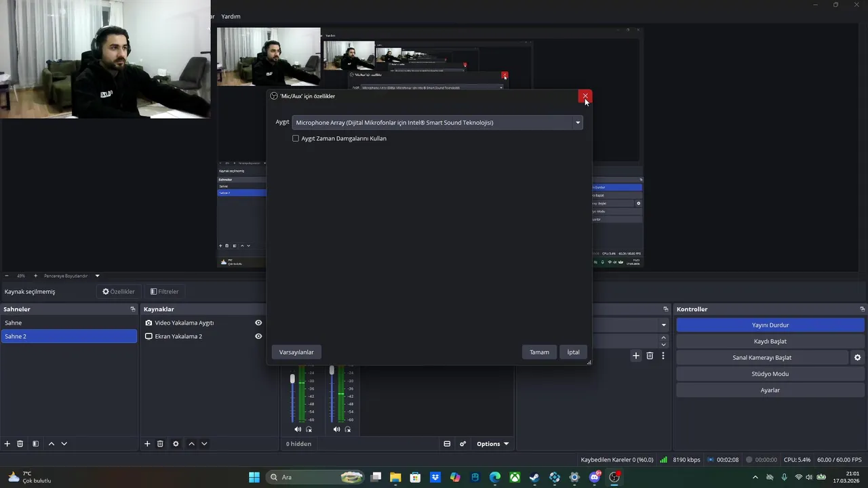This screenshot has width=868, height=488.
Task: Stop streaming with Yayını Durdur
Action: coord(770,325)
